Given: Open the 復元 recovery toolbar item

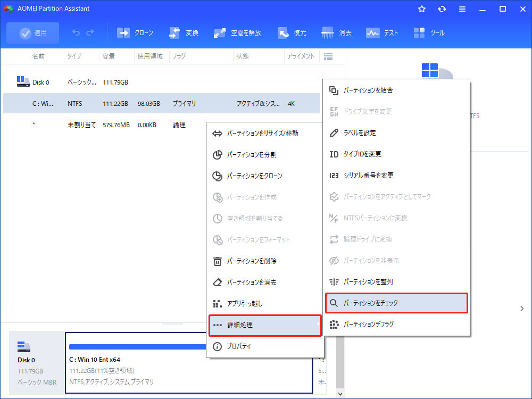Looking at the screenshot, I should [x=292, y=33].
